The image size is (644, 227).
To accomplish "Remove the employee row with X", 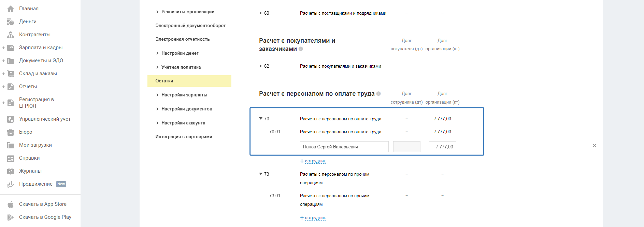I will point(595,146).
